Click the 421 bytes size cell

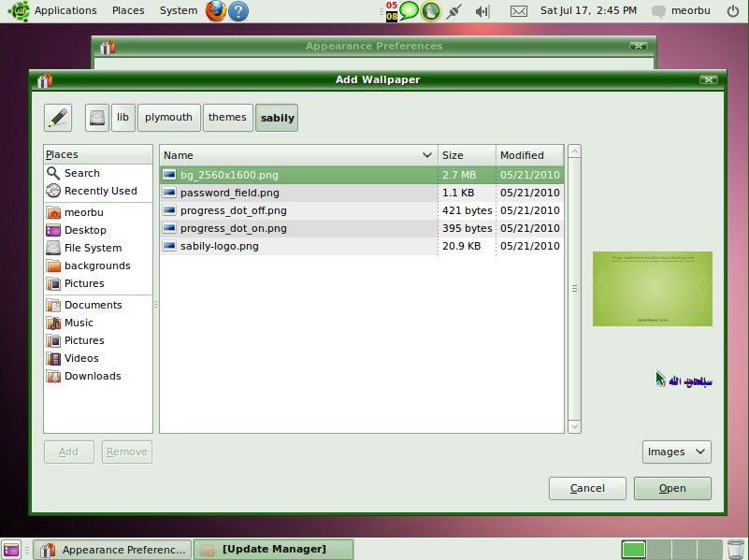tap(467, 210)
